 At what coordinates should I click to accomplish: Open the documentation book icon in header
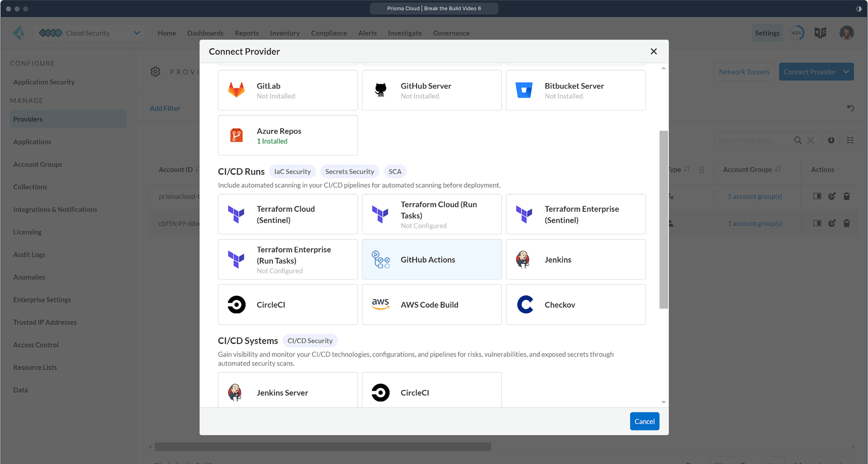pyautogui.click(x=820, y=33)
